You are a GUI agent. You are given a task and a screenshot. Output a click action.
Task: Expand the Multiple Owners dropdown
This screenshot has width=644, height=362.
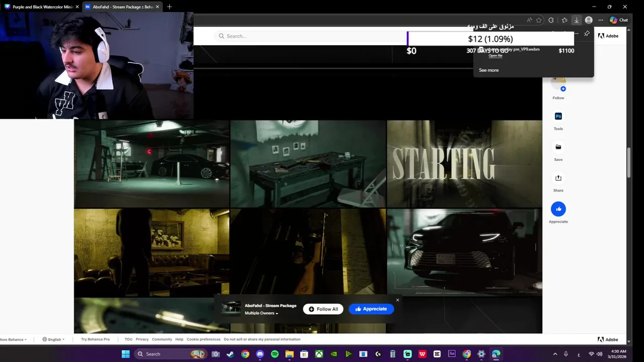coord(261,313)
